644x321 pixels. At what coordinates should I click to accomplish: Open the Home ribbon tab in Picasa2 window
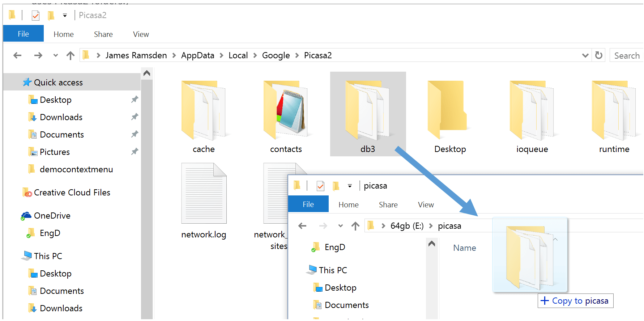[x=64, y=34]
